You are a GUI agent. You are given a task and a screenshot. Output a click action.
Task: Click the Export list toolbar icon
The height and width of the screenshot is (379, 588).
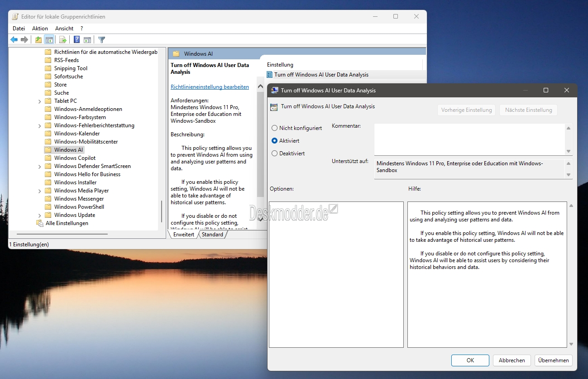[x=63, y=40]
